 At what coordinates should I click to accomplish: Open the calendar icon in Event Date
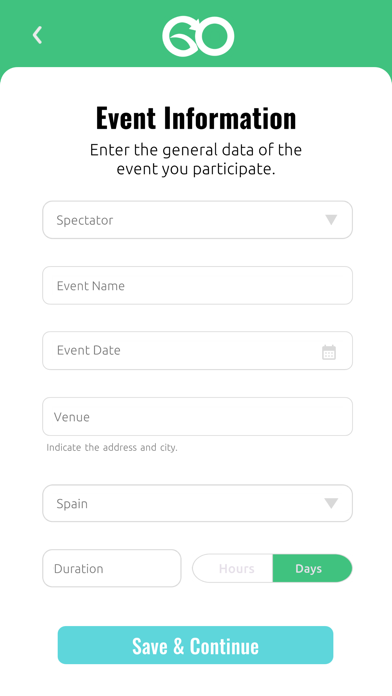[329, 352]
